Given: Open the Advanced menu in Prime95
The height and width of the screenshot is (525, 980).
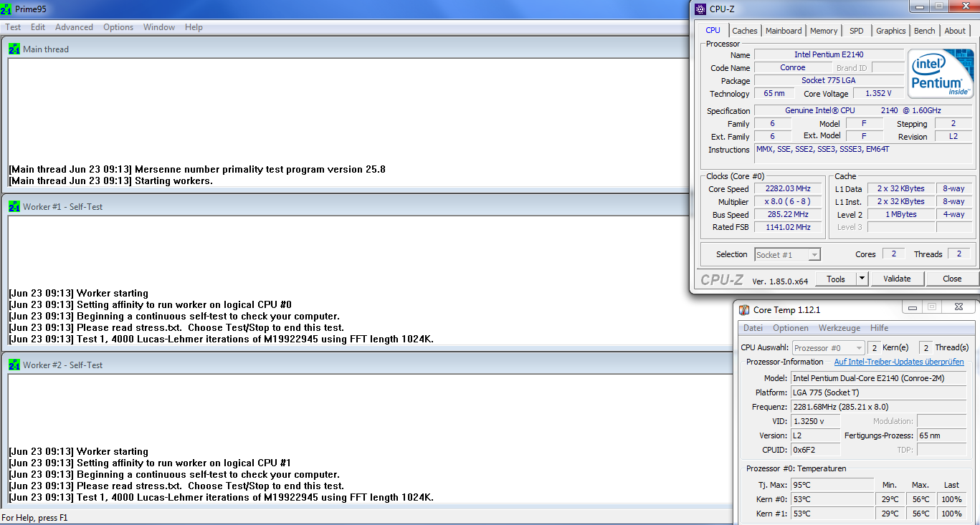Looking at the screenshot, I should (x=75, y=27).
